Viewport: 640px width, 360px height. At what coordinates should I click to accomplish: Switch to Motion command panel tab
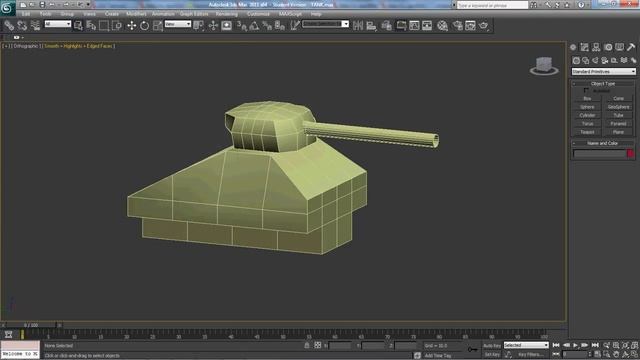(x=608, y=47)
